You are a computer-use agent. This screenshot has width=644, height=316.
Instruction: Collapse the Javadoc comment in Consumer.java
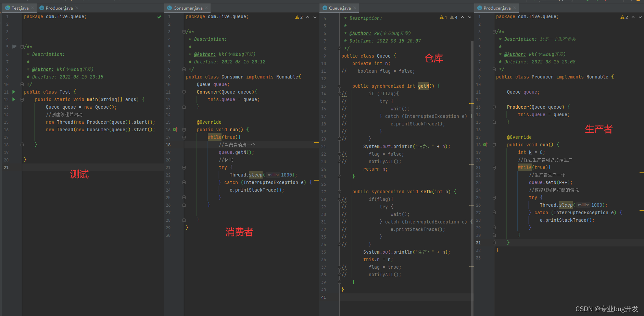click(x=184, y=32)
